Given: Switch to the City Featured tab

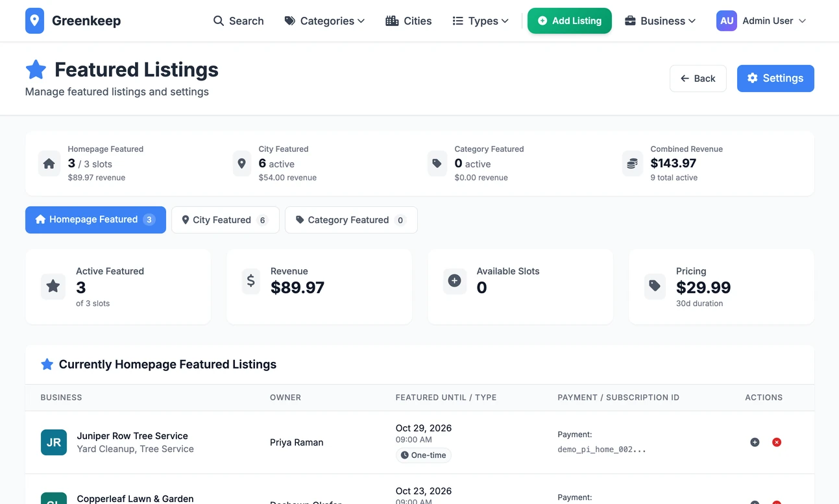Looking at the screenshot, I should (x=225, y=220).
